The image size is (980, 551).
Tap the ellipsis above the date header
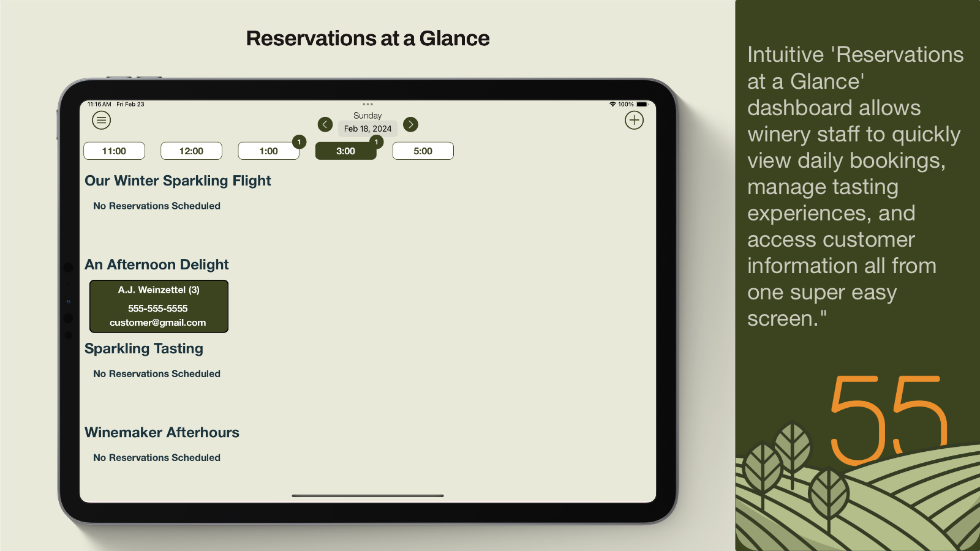367,104
